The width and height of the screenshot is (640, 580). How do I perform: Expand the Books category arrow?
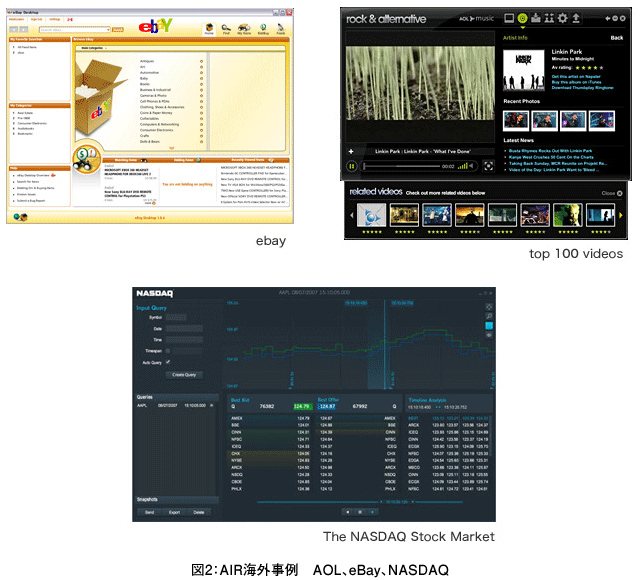click(201, 84)
